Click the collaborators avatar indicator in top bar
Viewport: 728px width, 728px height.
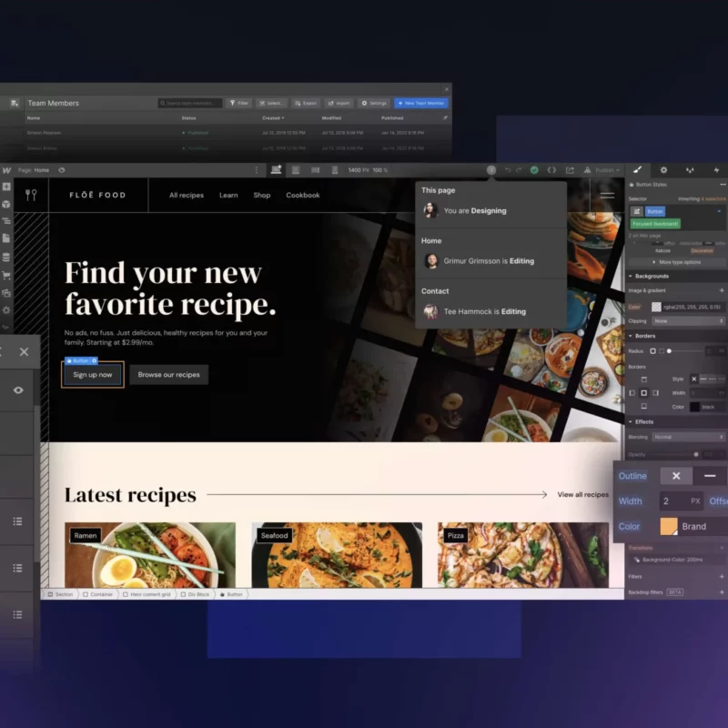click(x=491, y=170)
